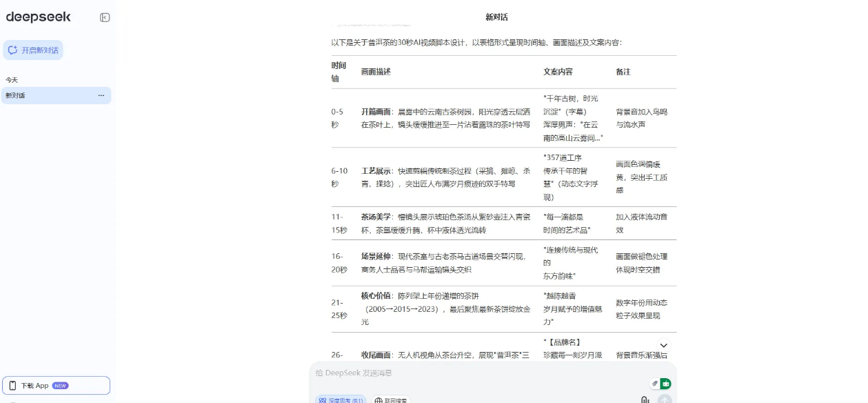Viewport: 868px width, 403px height.
Task: Click the 时间轴 column header
Action: (x=339, y=72)
